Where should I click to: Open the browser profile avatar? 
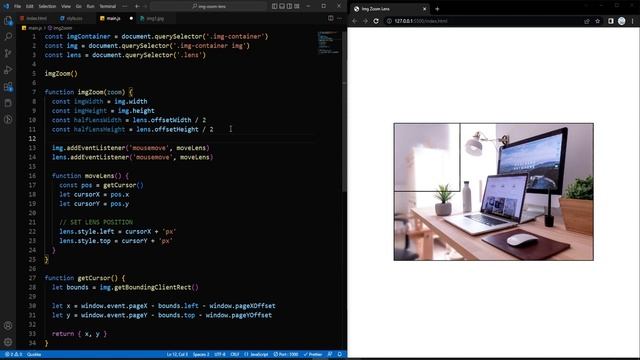(x=622, y=21)
